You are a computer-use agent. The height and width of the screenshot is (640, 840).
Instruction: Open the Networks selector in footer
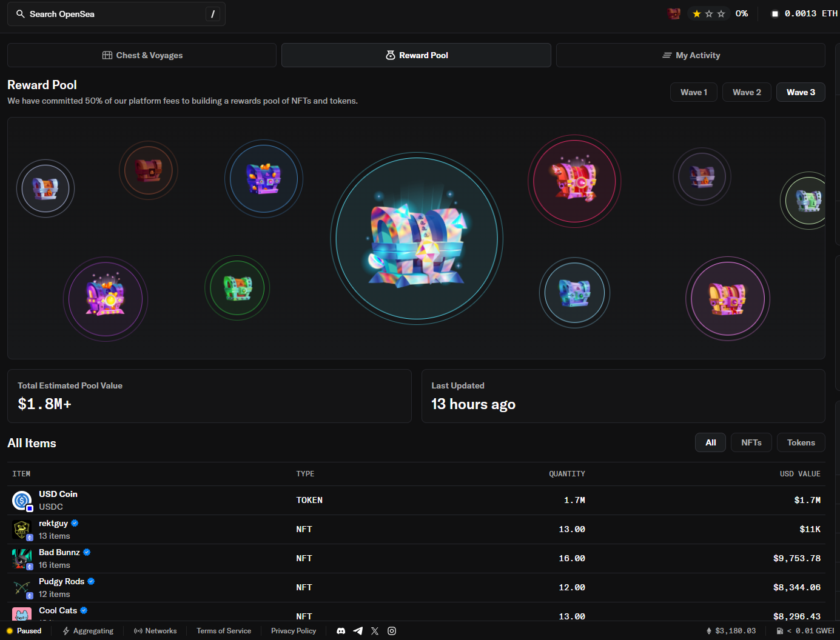pyautogui.click(x=155, y=631)
